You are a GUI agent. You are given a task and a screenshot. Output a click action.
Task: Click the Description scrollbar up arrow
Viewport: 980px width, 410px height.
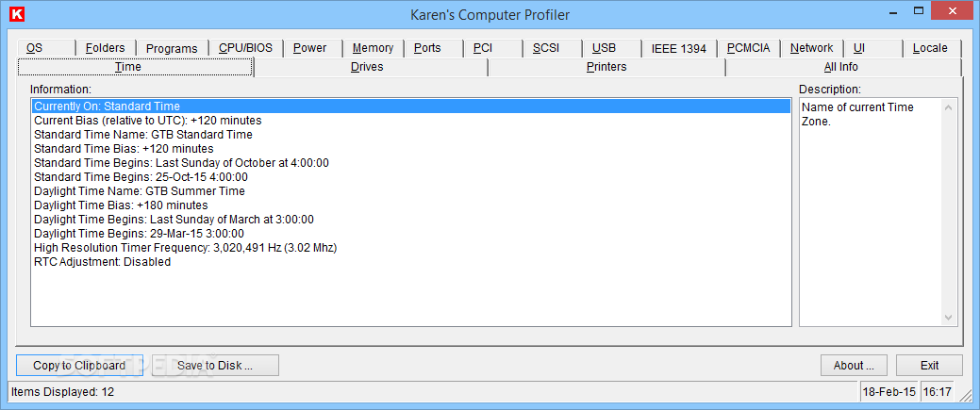[x=949, y=107]
